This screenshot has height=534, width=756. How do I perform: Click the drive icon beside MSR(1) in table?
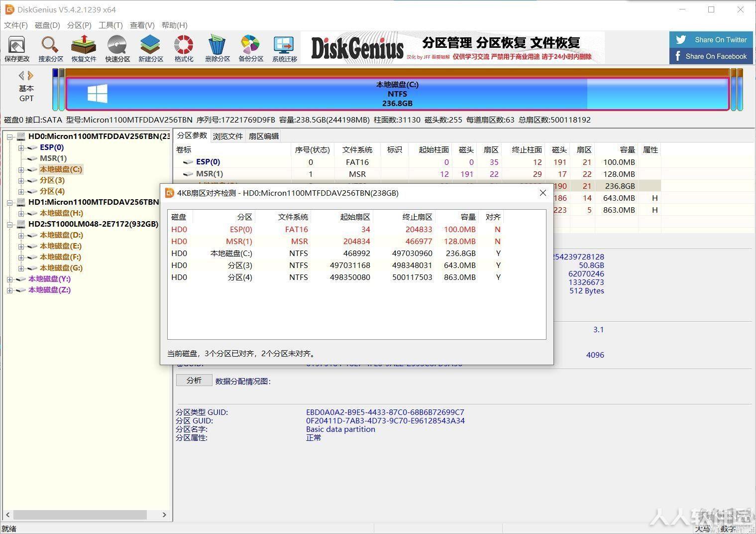pos(188,174)
